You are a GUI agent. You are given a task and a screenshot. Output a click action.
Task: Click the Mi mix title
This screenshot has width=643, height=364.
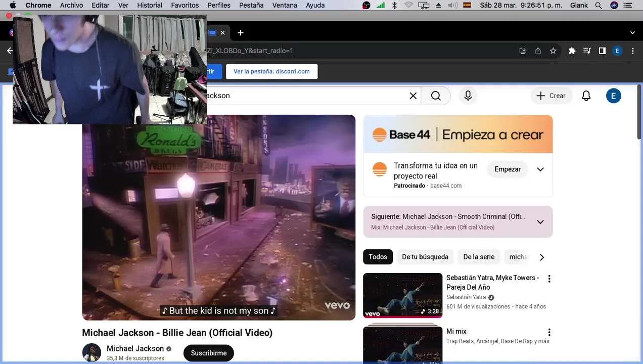coord(456,331)
